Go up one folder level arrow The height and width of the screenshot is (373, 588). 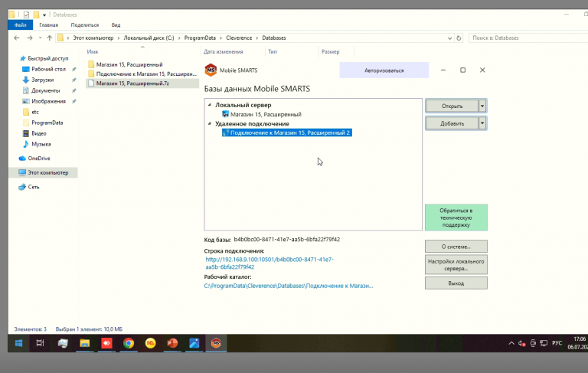(50, 38)
